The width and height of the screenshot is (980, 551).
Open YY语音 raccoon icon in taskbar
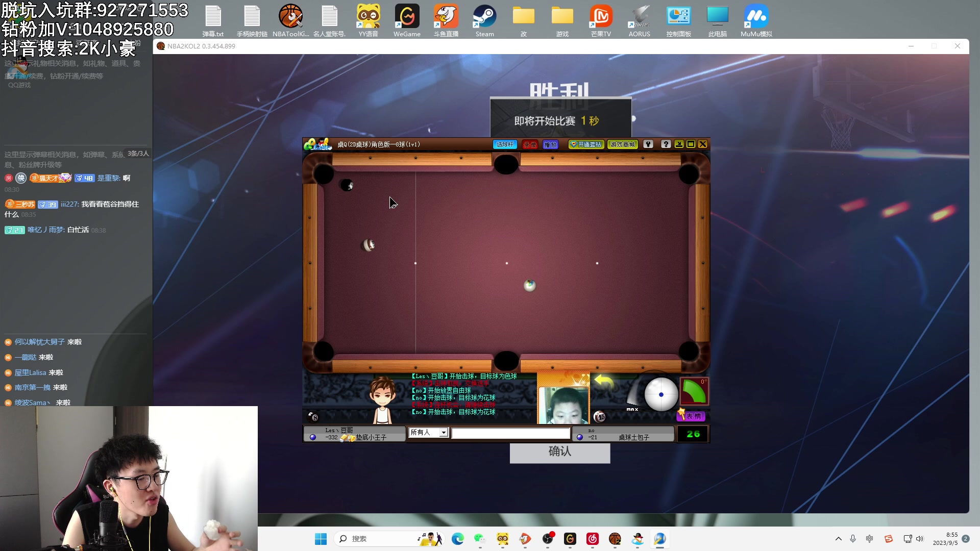503,539
